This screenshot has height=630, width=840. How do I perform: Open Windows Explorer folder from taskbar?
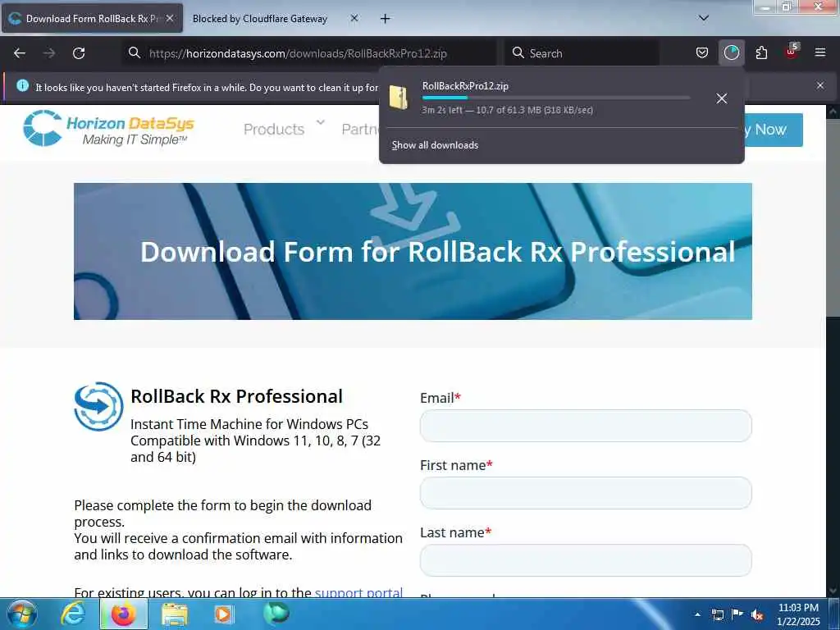[175, 615]
